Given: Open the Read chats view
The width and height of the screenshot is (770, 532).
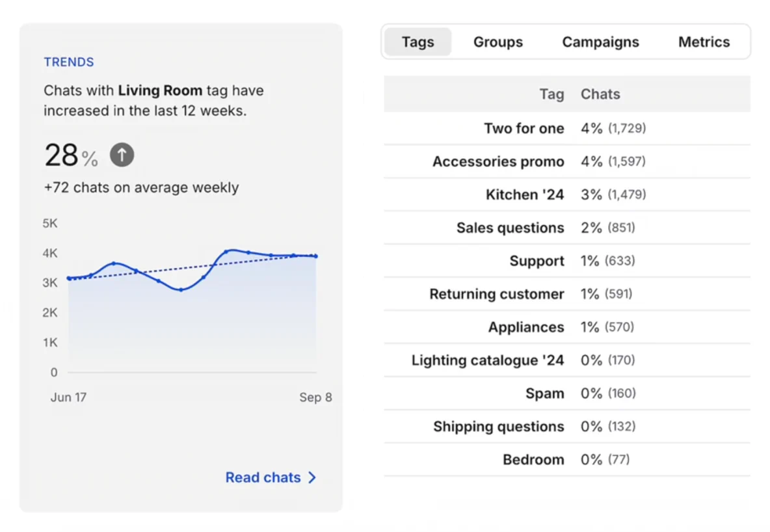Looking at the screenshot, I should (x=263, y=477).
